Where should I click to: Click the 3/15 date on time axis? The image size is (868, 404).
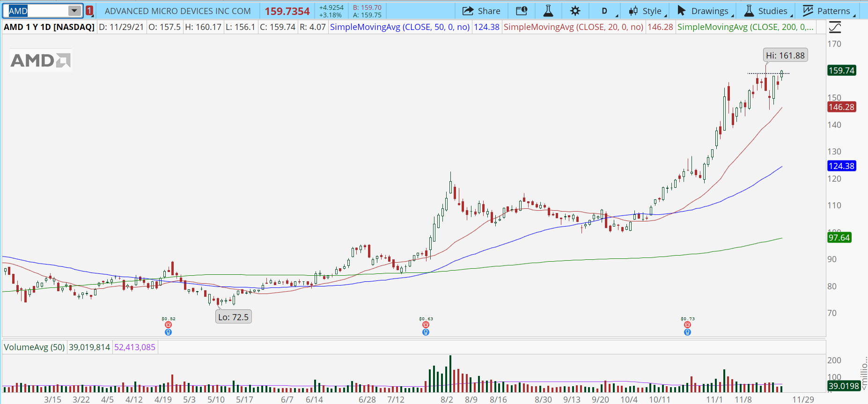pos(52,399)
